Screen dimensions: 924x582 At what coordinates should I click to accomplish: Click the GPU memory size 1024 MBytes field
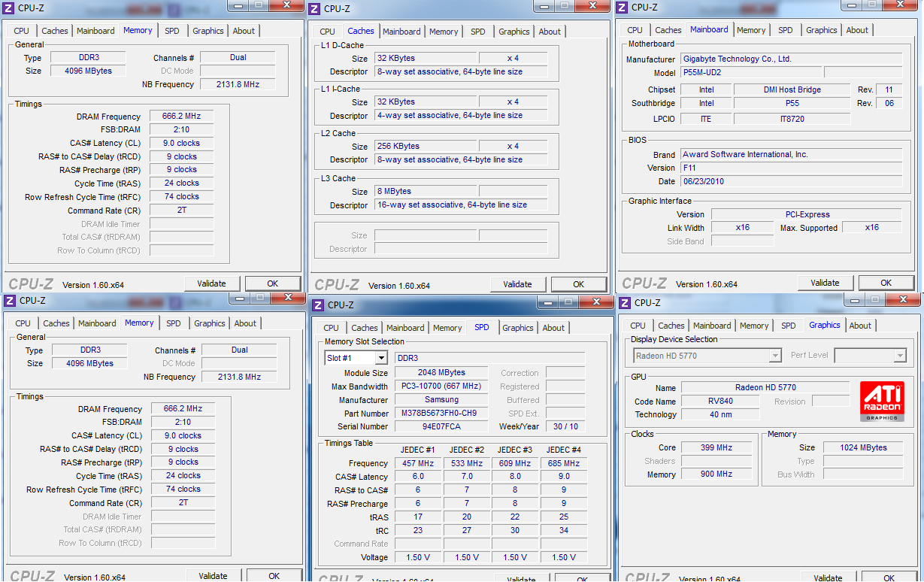[864, 447]
